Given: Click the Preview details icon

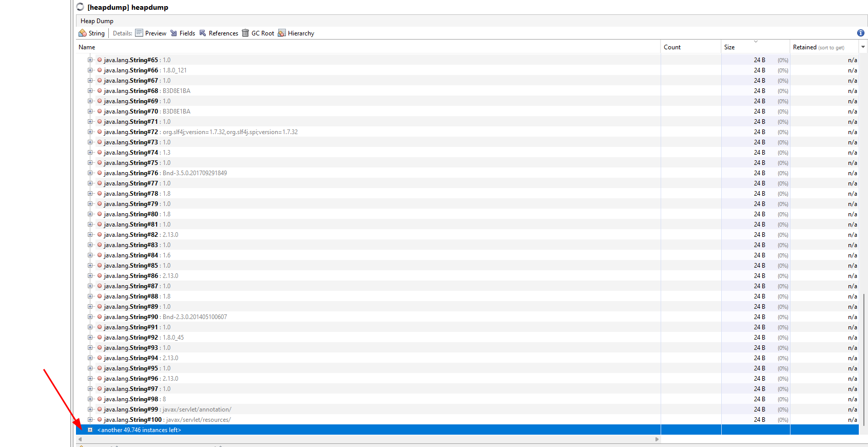Looking at the screenshot, I should click(139, 33).
